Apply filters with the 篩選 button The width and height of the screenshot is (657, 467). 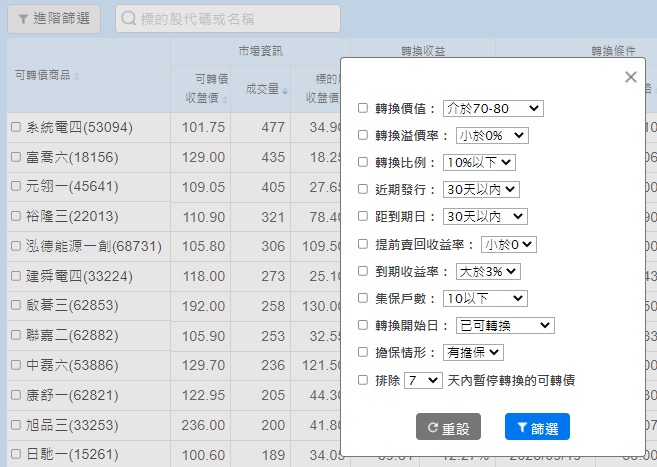[x=537, y=427]
